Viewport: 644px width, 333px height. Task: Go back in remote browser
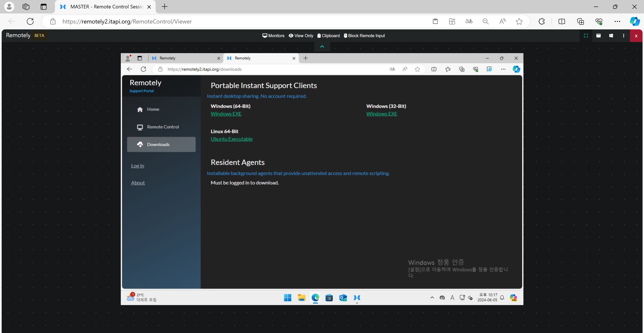[x=130, y=69]
